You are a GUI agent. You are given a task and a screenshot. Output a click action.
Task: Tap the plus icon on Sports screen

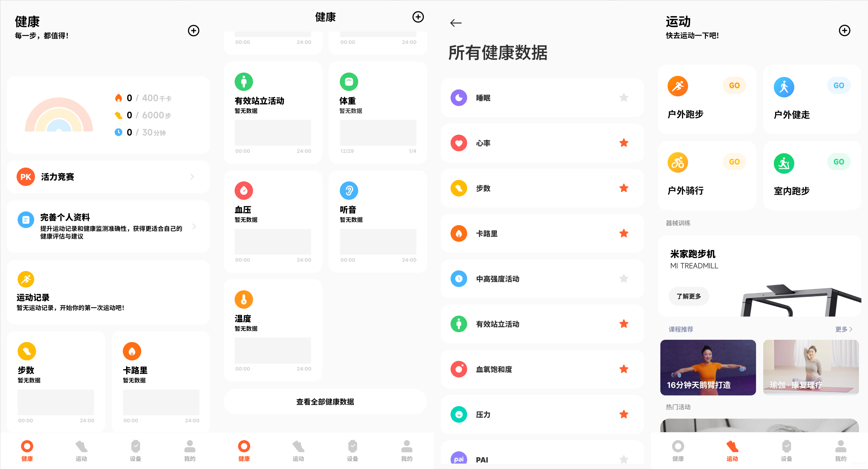tap(844, 31)
